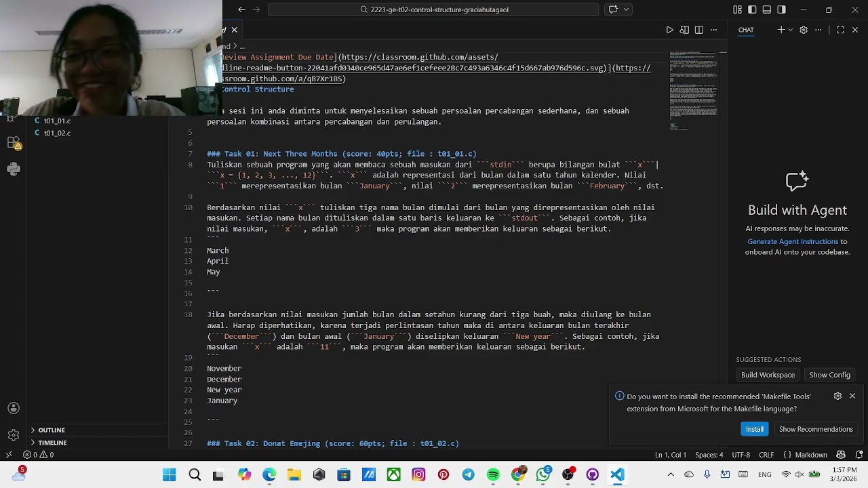
Task: Open Windows taskbar search
Action: pyautogui.click(x=195, y=474)
